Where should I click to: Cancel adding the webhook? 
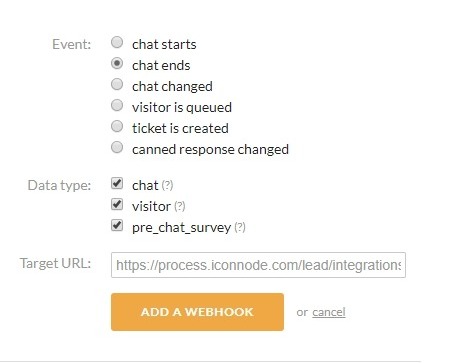329,312
